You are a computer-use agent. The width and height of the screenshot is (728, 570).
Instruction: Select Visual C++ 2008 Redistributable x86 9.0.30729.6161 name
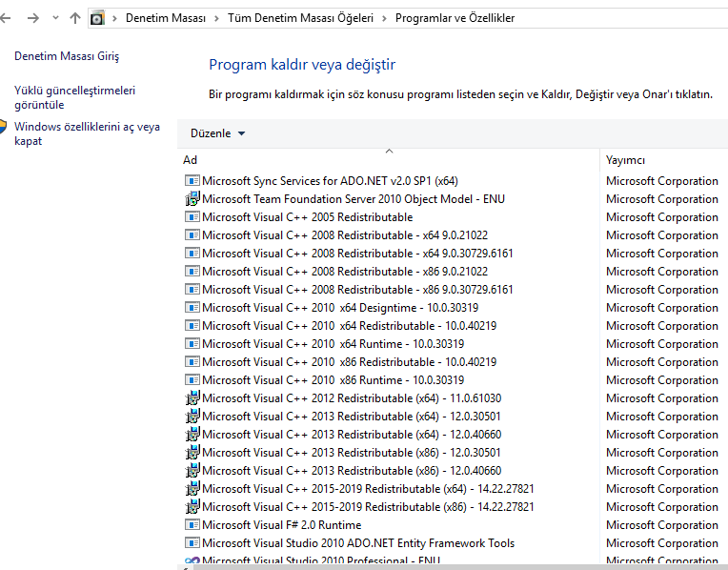[357, 290]
